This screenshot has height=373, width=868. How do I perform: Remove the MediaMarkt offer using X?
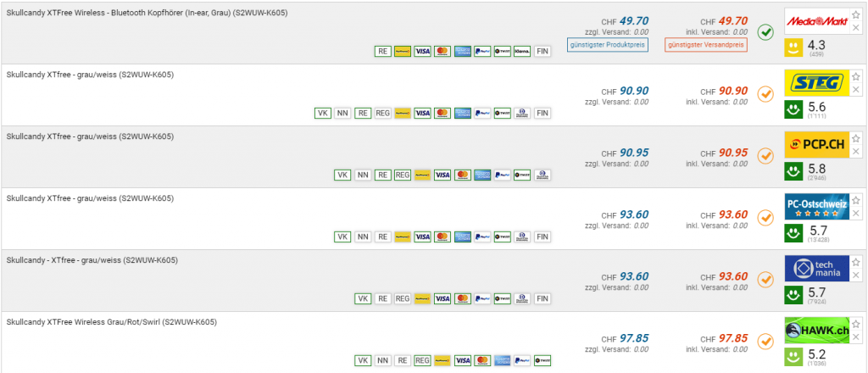[856, 28]
